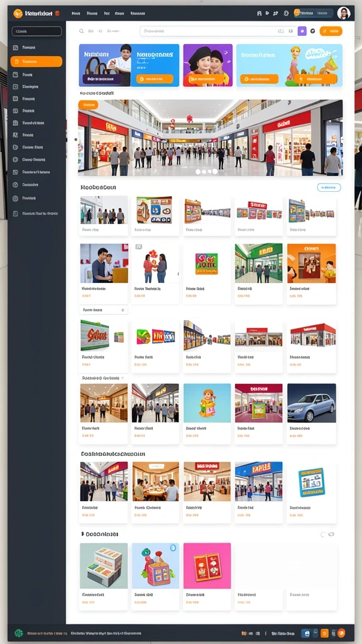
Task: Open the user profile avatar
Action: pyautogui.click(x=344, y=13)
